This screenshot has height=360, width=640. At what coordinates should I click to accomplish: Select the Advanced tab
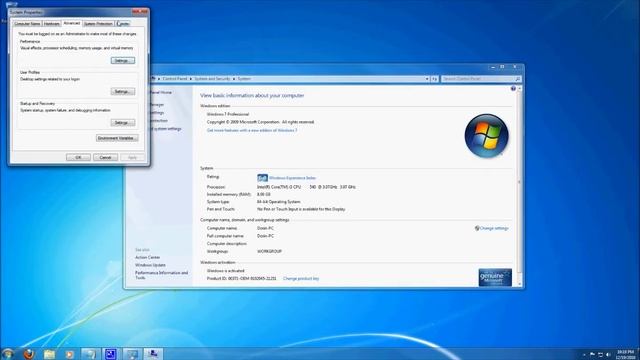point(72,23)
